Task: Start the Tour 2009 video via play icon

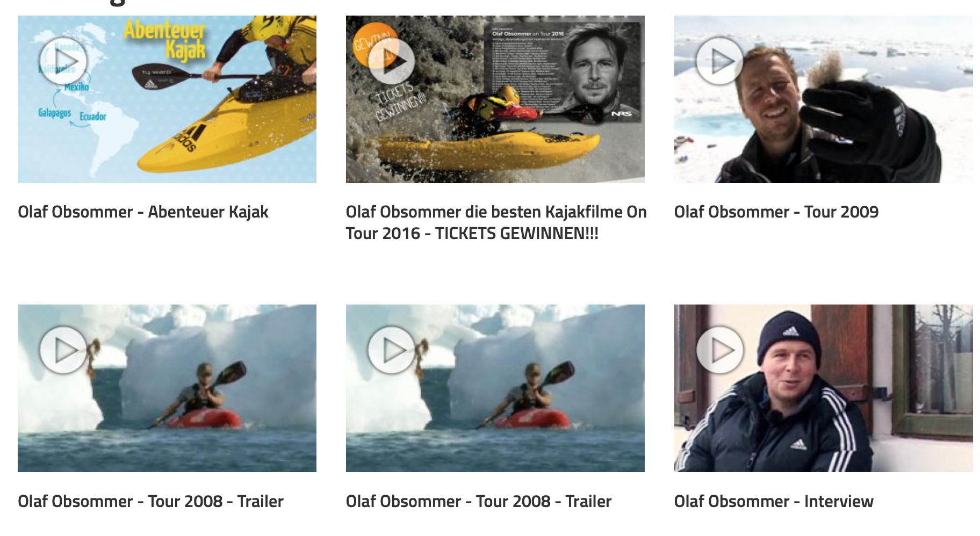Action: [x=720, y=61]
